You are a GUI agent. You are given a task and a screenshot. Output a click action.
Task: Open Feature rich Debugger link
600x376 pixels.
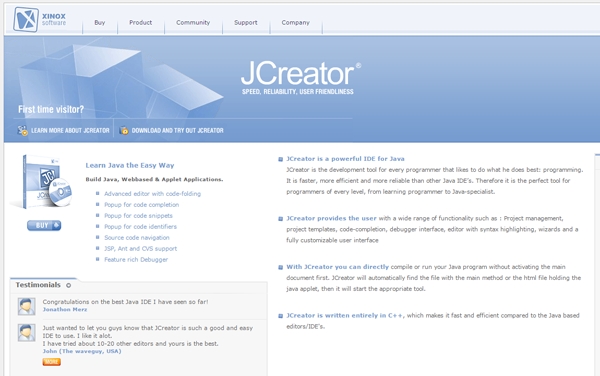coord(136,259)
